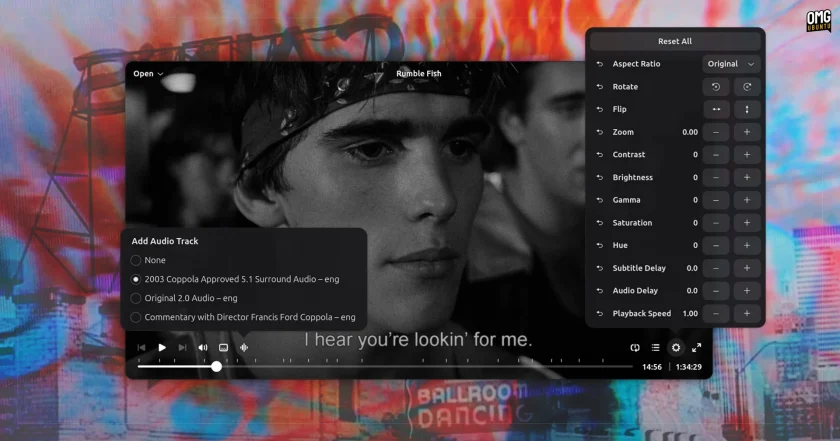Toggle loop playback icon
The image size is (840, 441).
pos(635,348)
